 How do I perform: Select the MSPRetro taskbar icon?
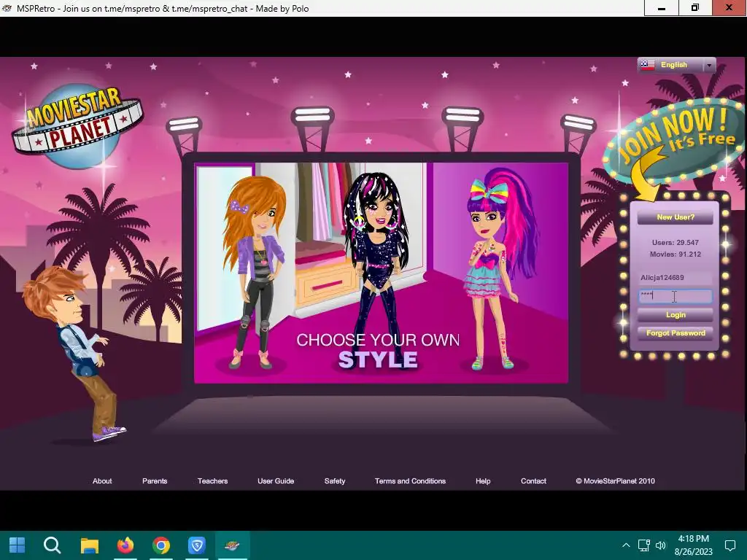233,545
